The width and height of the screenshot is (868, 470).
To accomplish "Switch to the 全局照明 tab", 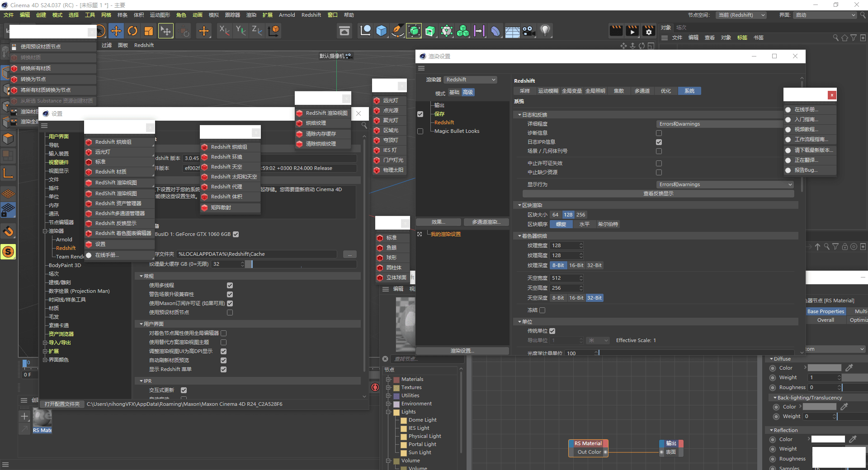I will 595,91.
